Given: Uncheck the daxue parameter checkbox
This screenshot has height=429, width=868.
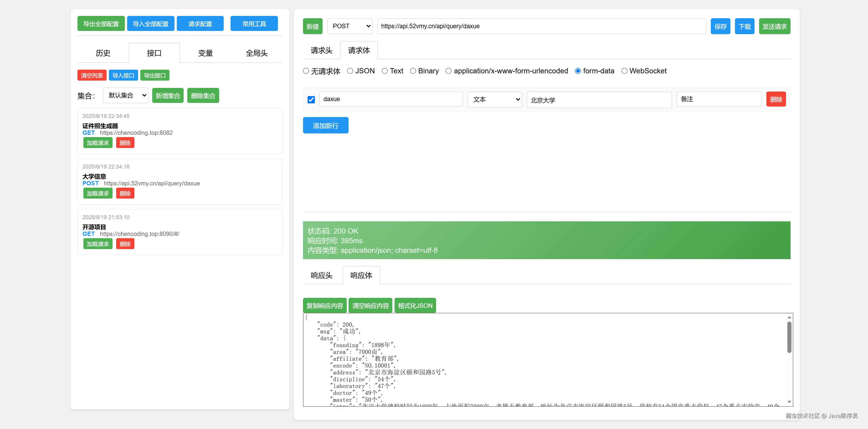Looking at the screenshot, I should (311, 99).
